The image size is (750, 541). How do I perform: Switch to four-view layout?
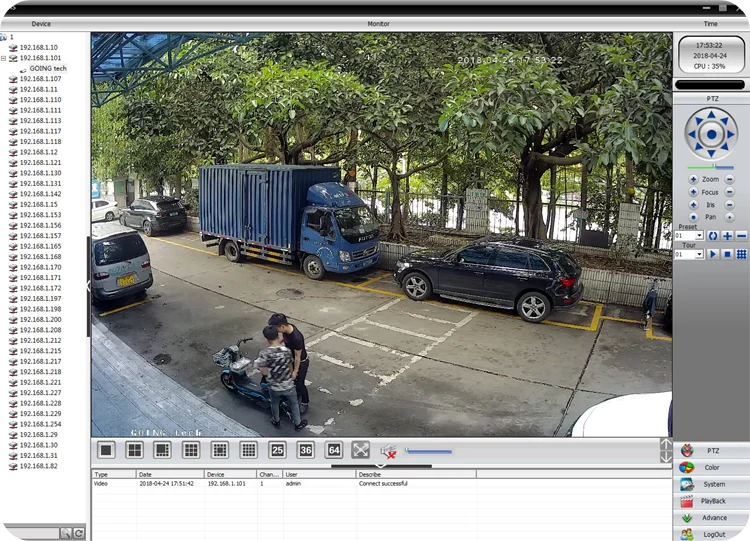click(x=134, y=450)
